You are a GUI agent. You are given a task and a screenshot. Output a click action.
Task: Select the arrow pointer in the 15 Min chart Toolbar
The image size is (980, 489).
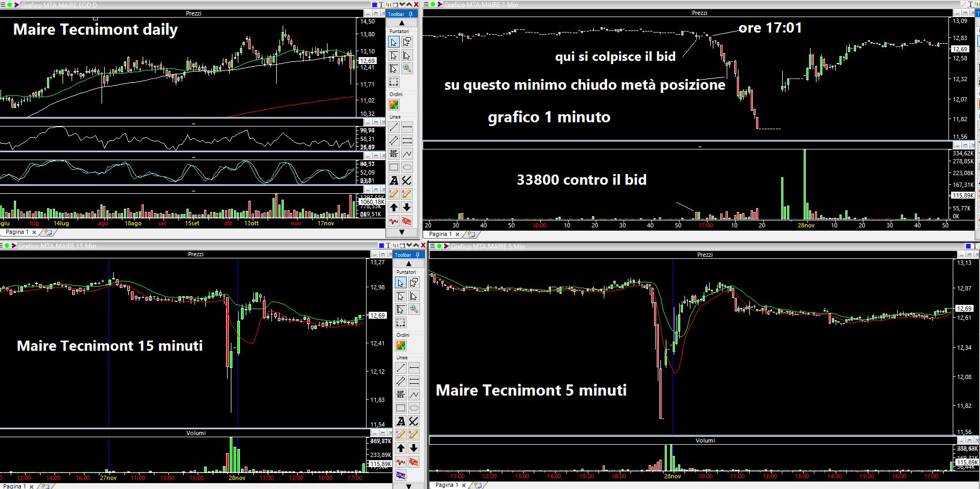click(401, 283)
